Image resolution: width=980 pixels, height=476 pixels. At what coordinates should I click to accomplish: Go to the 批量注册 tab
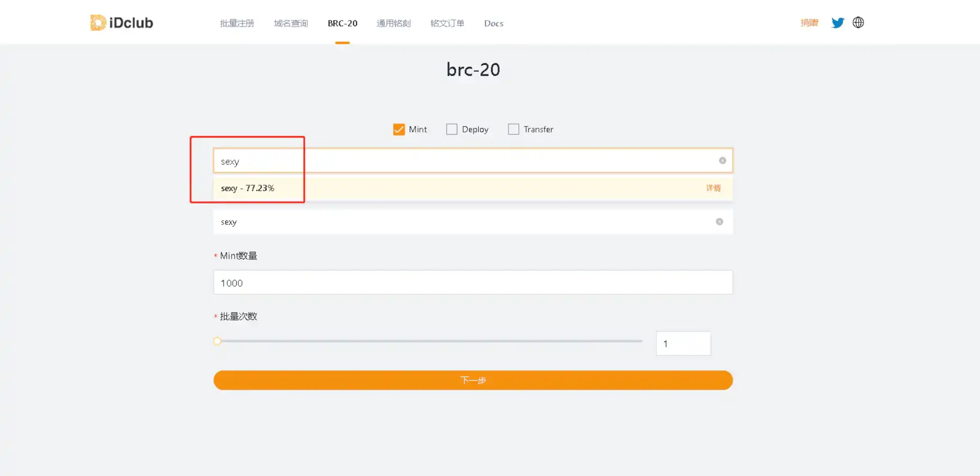(x=237, y=23)
